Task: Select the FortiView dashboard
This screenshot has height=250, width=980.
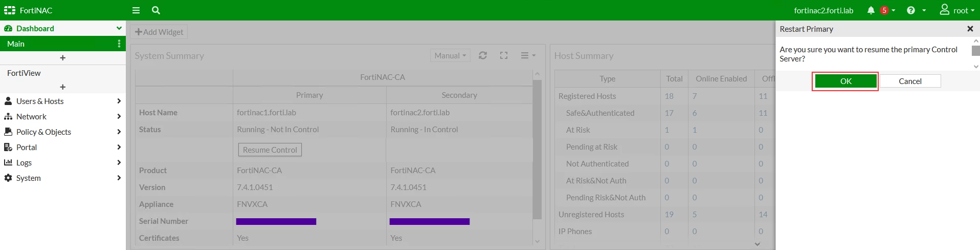Action: coord(62,73)
